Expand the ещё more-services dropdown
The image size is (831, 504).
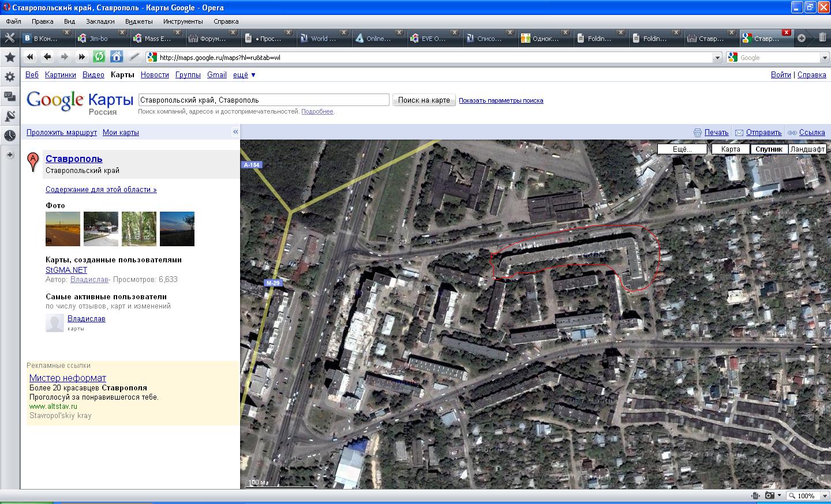[244, 75]
